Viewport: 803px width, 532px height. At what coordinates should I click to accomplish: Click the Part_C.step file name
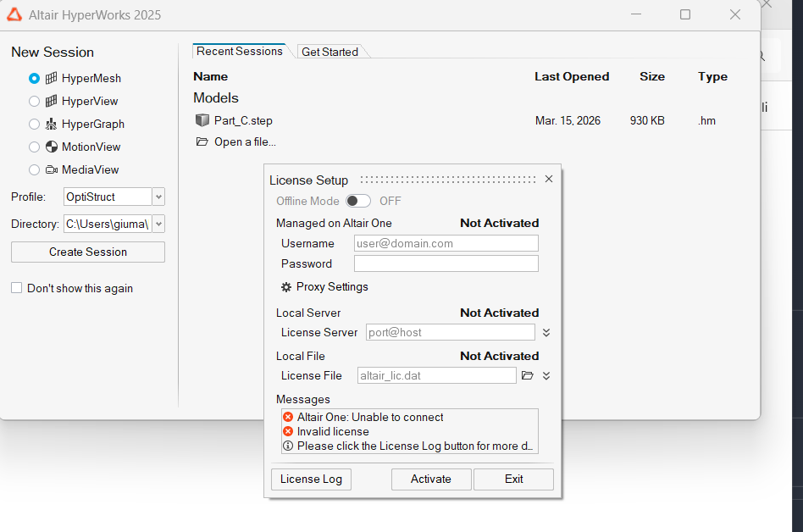(243, 121)
